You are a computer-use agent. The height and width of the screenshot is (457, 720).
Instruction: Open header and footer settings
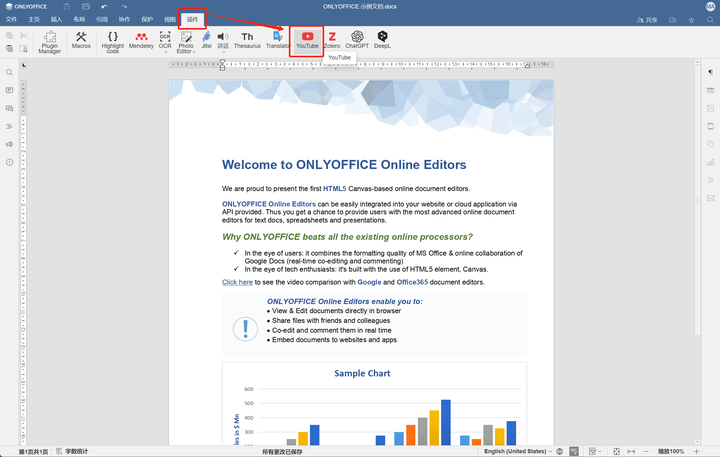[710, 126]
